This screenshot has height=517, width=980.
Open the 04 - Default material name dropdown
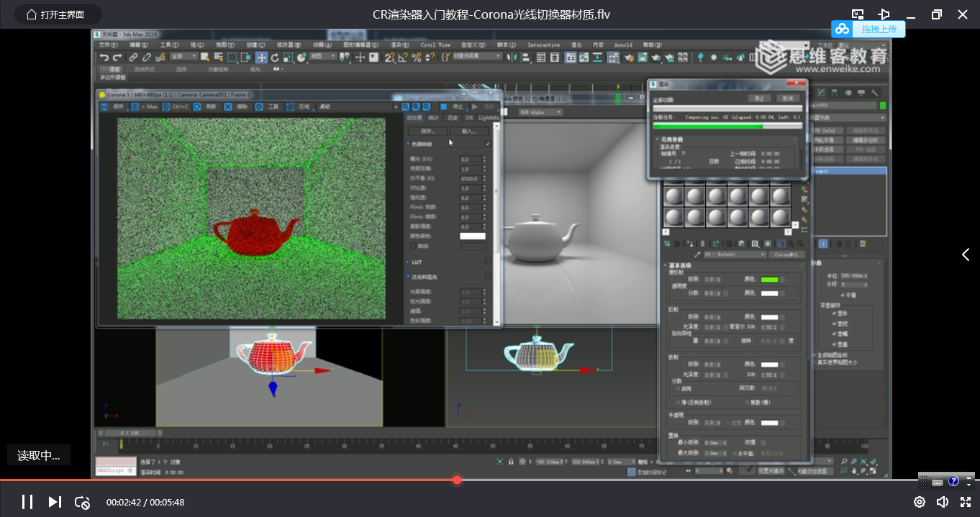735,255
